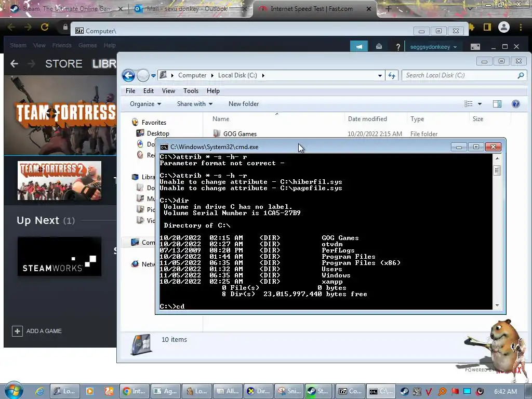Click the Steam system tray icon
Viewport: 532px width, 399px height.
click(x=404, y=392)
